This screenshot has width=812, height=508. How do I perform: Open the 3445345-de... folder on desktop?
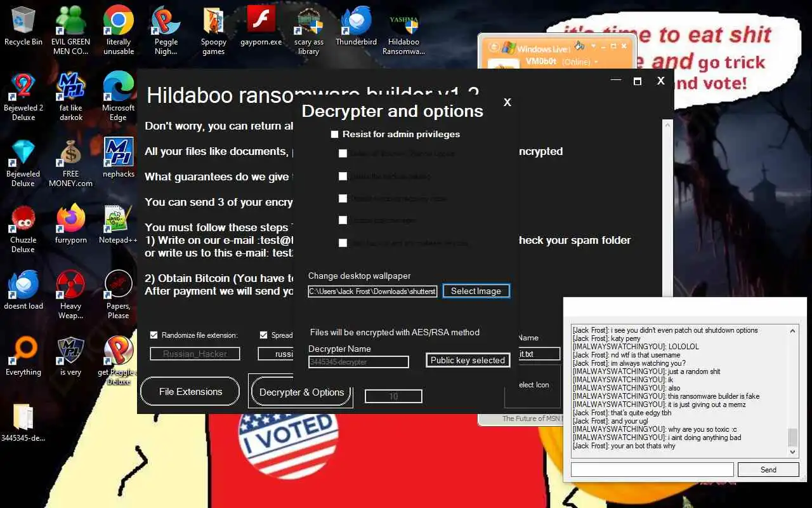pyautogui.click(x=23, y=422)
